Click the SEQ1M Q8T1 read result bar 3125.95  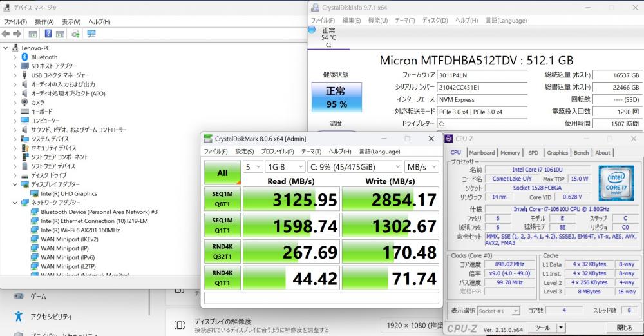pyautogui.click(x=291, y=199)
